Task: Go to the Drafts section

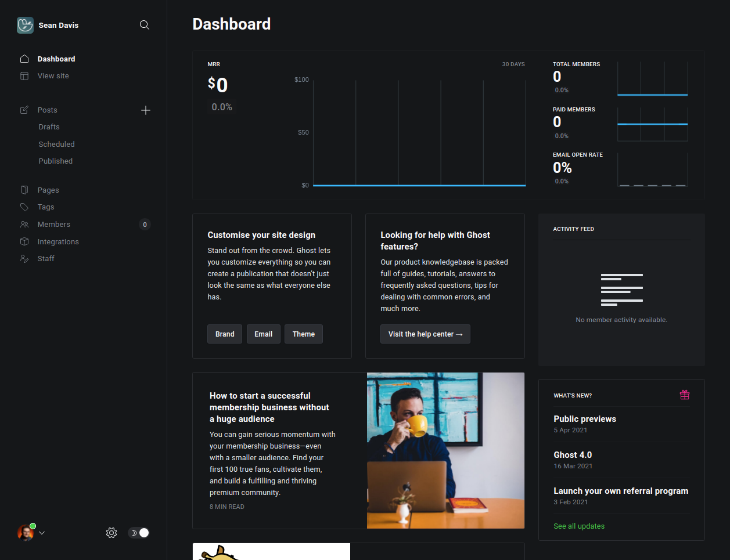Action: [x=49, y=127]
